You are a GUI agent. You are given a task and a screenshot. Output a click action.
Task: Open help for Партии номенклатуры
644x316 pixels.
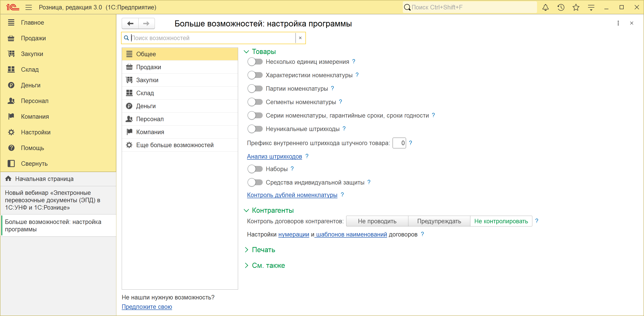[x=332, y=88]
